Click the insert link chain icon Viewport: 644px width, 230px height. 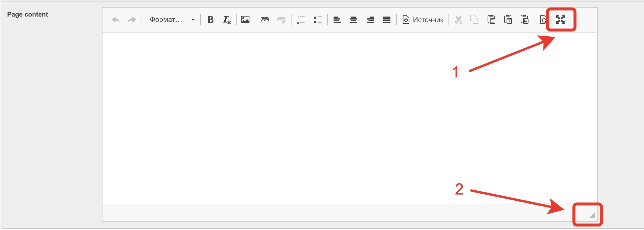click(x=265, y=20)
